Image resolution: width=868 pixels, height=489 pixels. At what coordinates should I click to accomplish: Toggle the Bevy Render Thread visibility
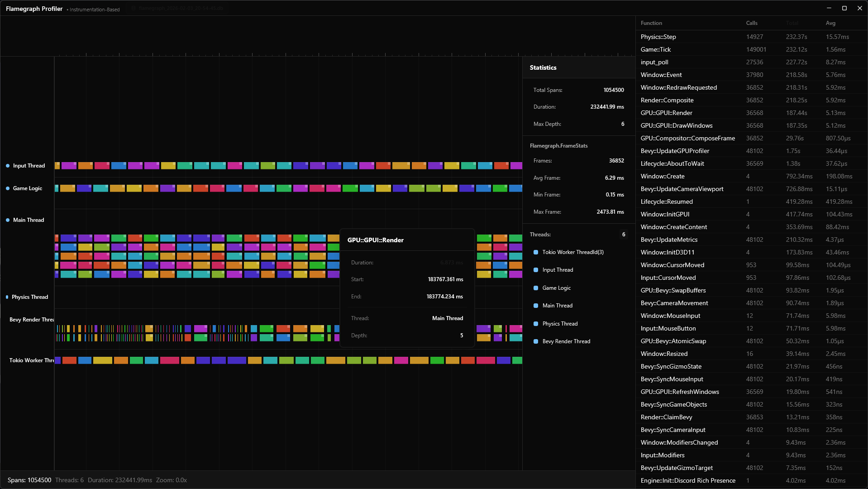[x=535, y=341]
